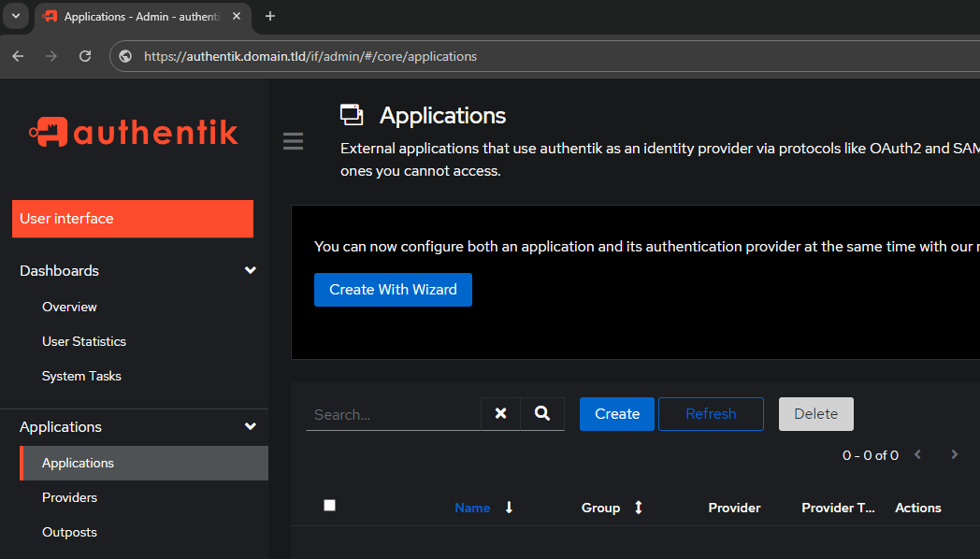This screenshot has width=980, height=559.
Task: Click the authentik logo
Action: (x=133, y=132)
